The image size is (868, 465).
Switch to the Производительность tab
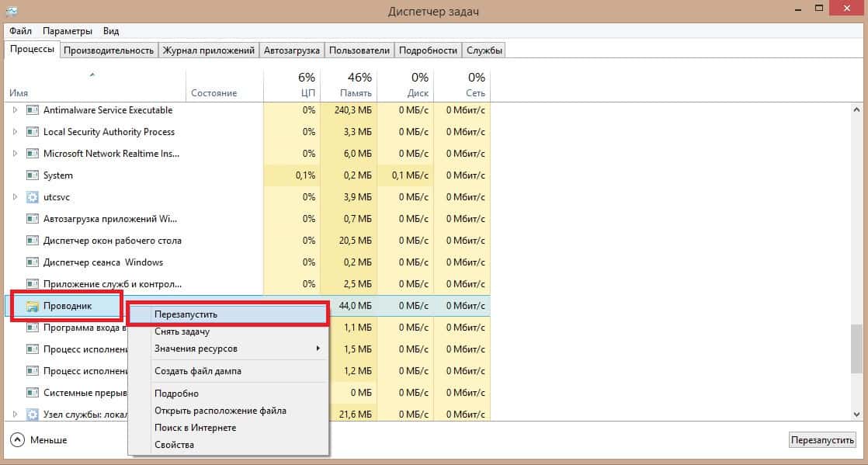109,50
